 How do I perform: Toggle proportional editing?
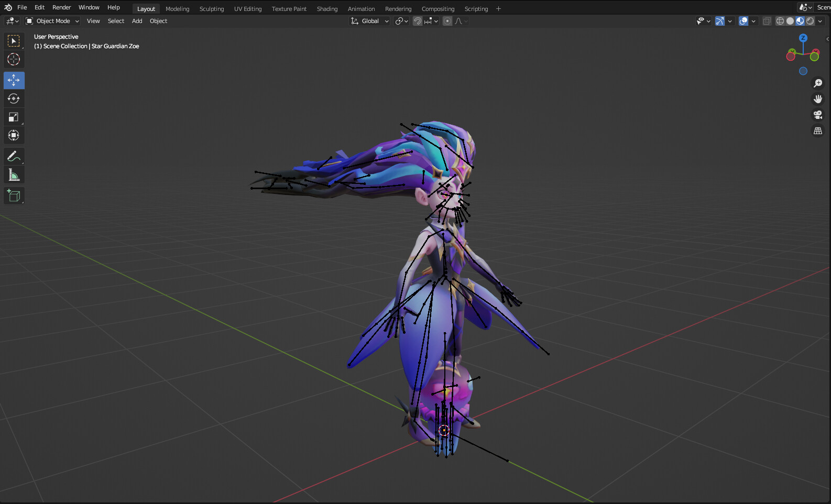(x=447, y=21)
